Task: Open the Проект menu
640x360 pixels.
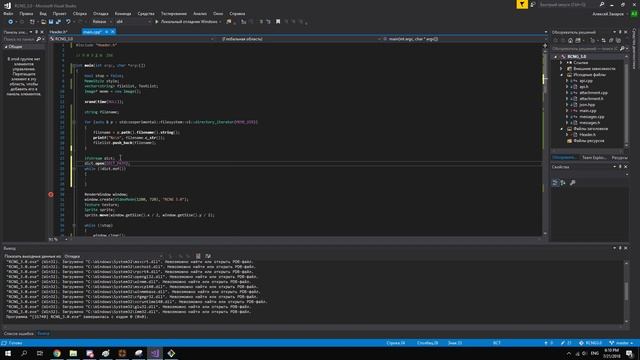Action: [x=60, y=13]
